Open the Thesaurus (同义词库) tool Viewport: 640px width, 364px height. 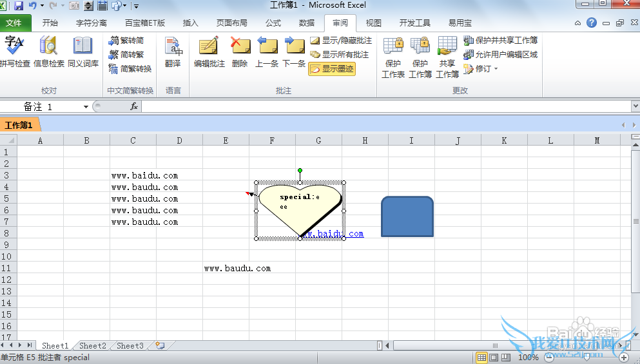[x=83, y=52]
